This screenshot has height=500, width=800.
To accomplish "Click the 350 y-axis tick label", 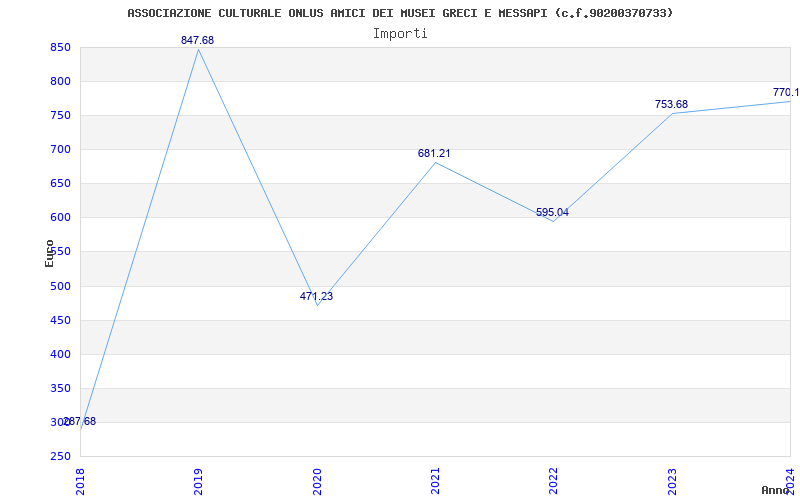I will click(60, 389).
